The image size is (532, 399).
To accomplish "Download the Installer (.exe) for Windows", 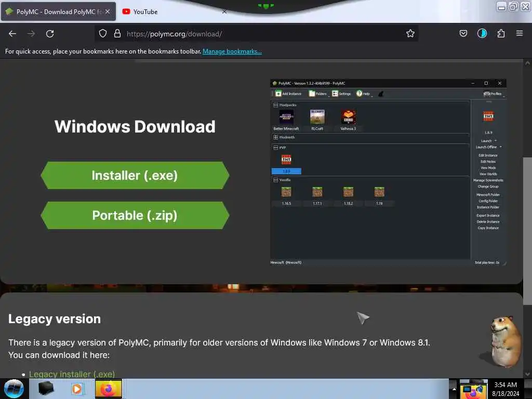I will [x=135, y=176].
